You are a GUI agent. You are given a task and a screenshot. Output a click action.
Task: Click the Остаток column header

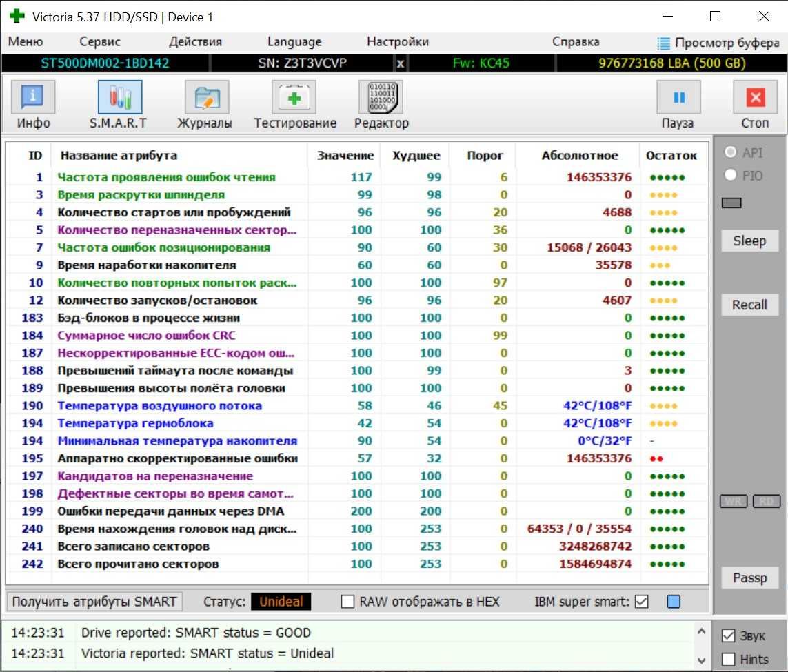671,156
